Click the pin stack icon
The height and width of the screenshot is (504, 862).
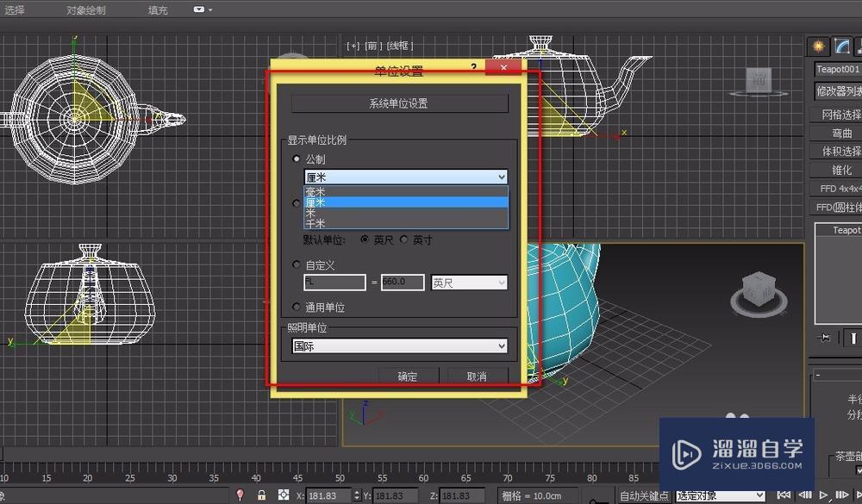(823, 338)
